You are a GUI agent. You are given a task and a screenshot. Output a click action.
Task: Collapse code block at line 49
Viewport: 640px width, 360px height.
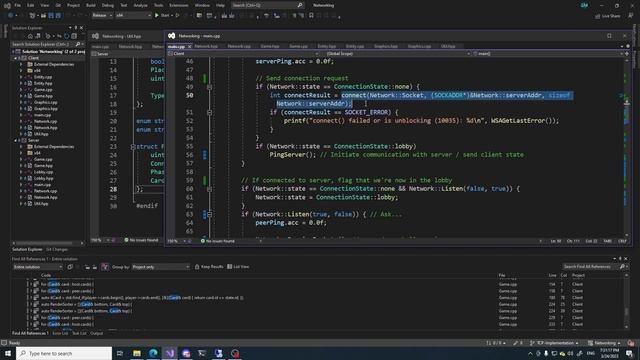pos(209,87)
